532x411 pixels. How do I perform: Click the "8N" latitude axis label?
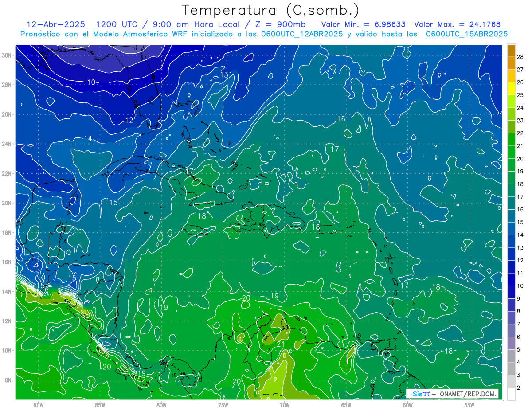click(x=8, y=380)
